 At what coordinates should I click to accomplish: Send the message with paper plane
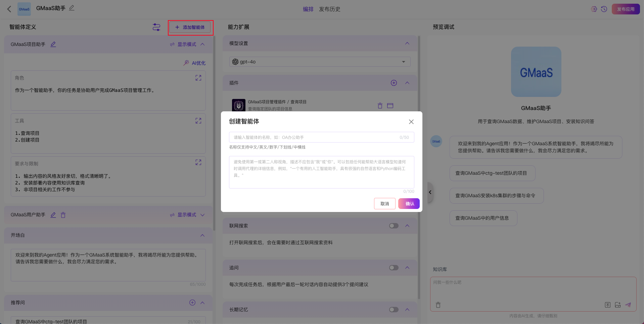coord(628,305)
